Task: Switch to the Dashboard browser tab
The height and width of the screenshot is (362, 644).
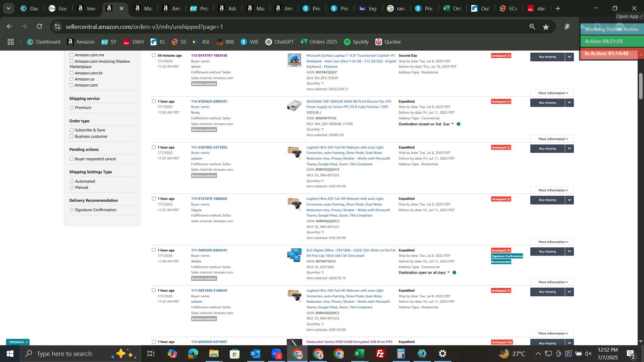Action: click(29, 9)
